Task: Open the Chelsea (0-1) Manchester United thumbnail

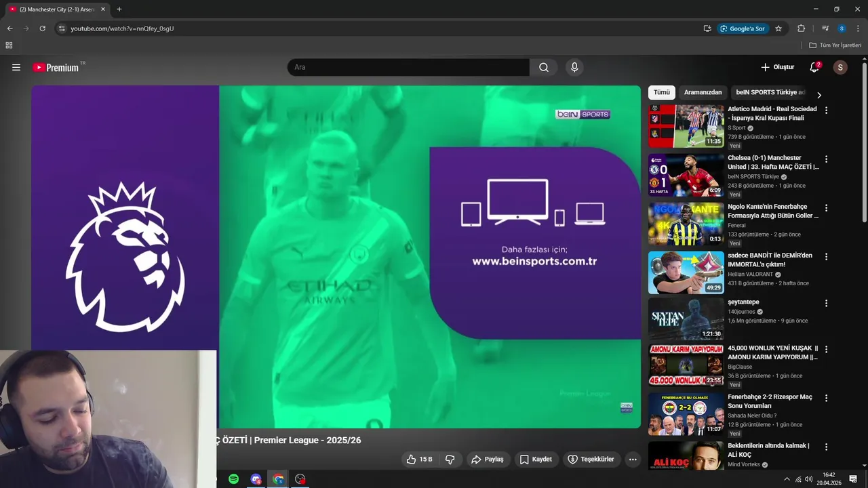Action: pos(686,175)
